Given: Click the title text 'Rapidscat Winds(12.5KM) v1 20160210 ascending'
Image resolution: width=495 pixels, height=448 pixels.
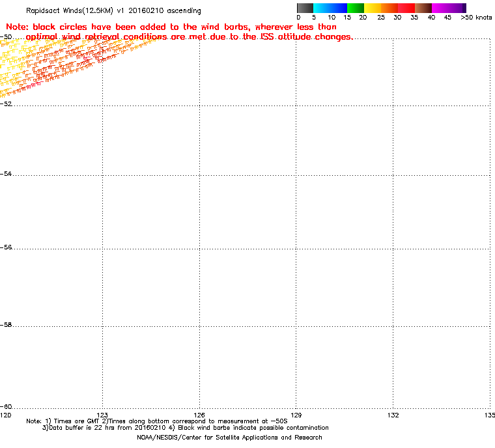Looking at the screenshot, I should click(x=113, y=10).
